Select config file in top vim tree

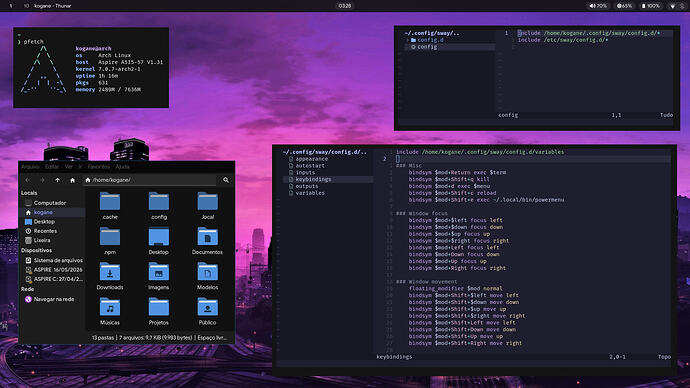(449, 47)
